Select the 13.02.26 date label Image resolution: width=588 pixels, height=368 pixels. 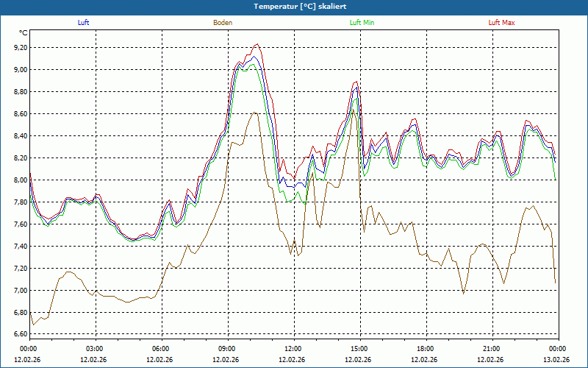click(x=556, y=360)
